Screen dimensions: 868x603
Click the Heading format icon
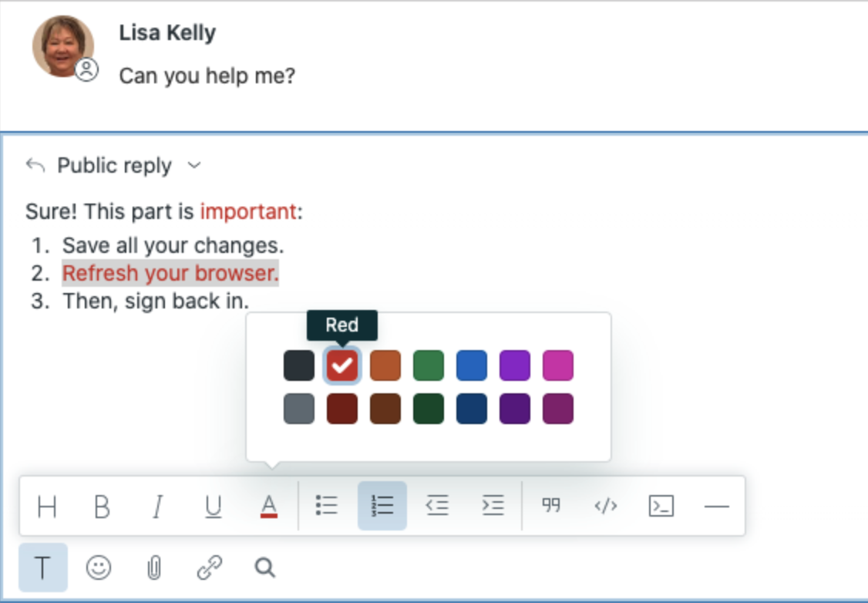click(47, 506)
